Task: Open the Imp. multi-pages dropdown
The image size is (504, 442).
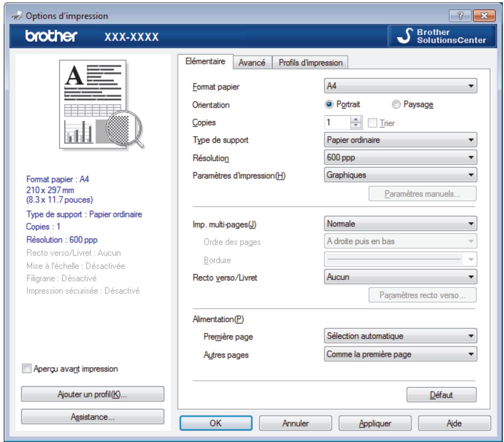Action: 401,224
